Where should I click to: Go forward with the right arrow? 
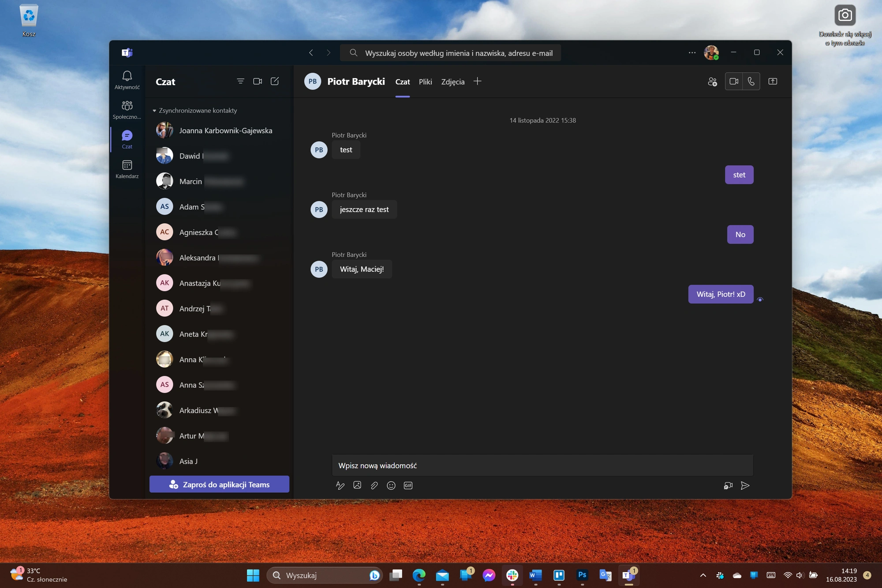point(328,52)
